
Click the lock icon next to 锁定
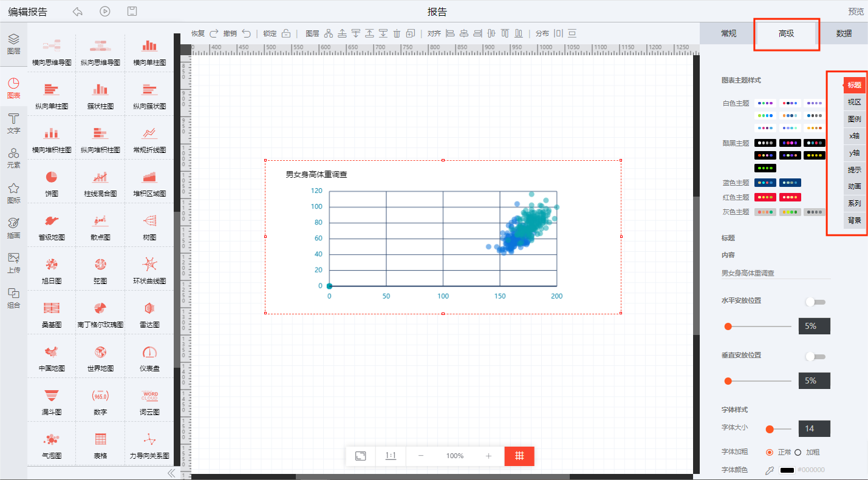click(286, 33)
